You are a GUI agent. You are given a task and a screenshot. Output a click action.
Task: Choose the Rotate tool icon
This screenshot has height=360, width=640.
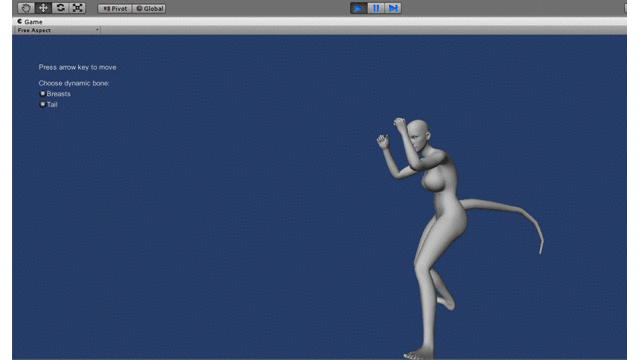click(x=60, y=8)
